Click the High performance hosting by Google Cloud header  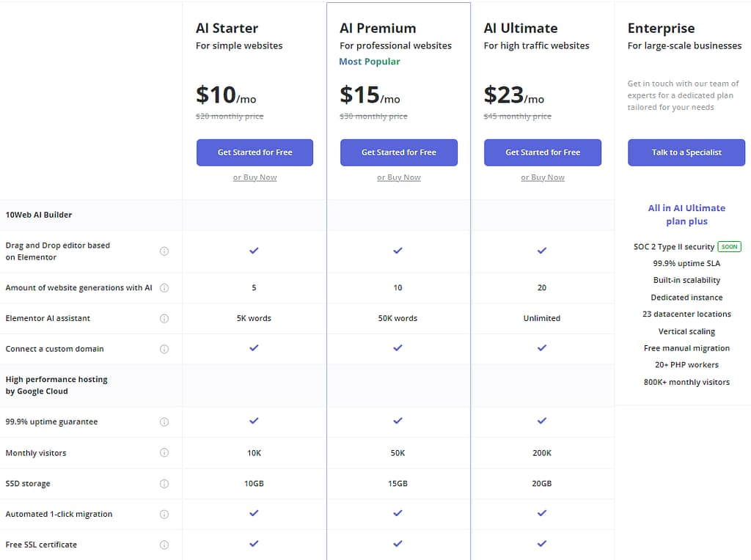coord(56,385)
